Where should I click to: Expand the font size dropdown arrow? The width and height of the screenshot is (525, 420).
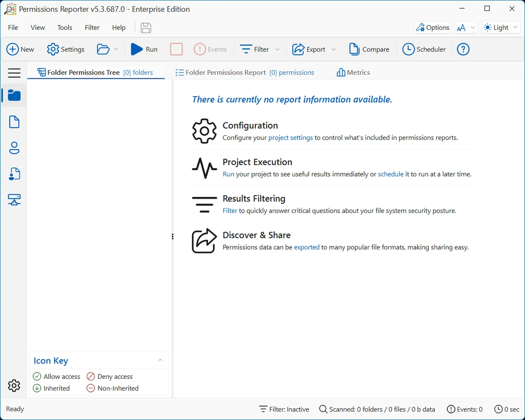(x=473, y=28)
